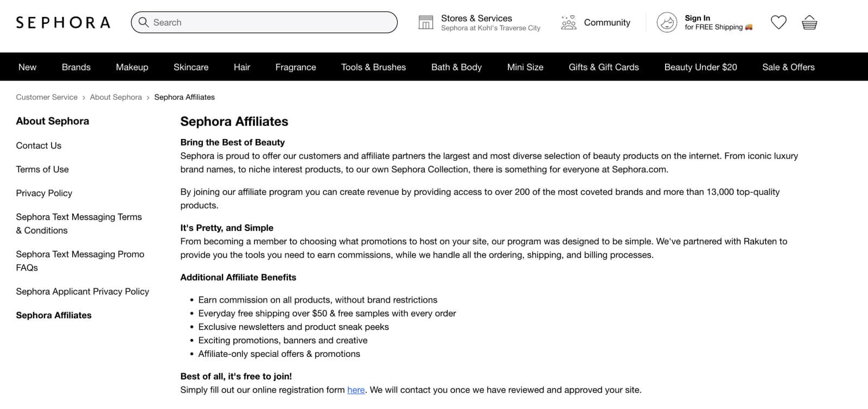Click the Community people icon
Image resolution: width=868 pixels, height=409 pixels.
[569, 22]
